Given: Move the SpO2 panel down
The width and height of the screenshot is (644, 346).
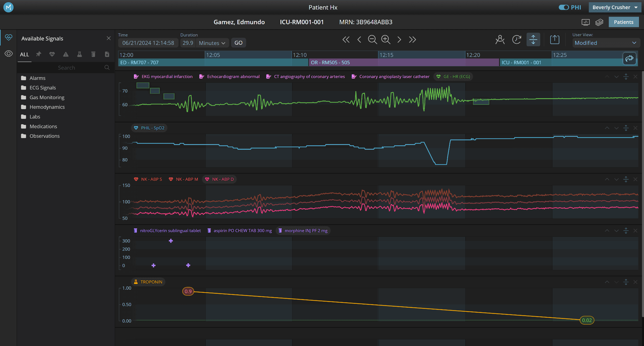Looking at the screenshot, I should [616, 128].
